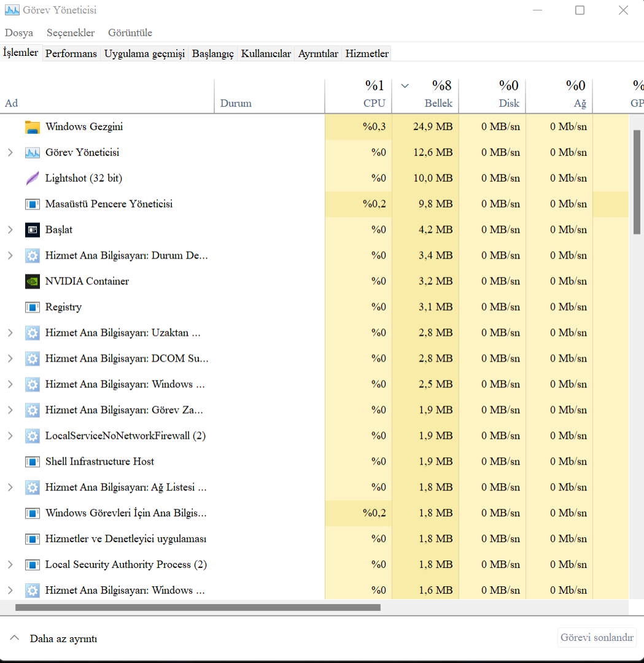Click the gear icon for Görev Za... service host
The image size is (644, 663).
(32, 410)
